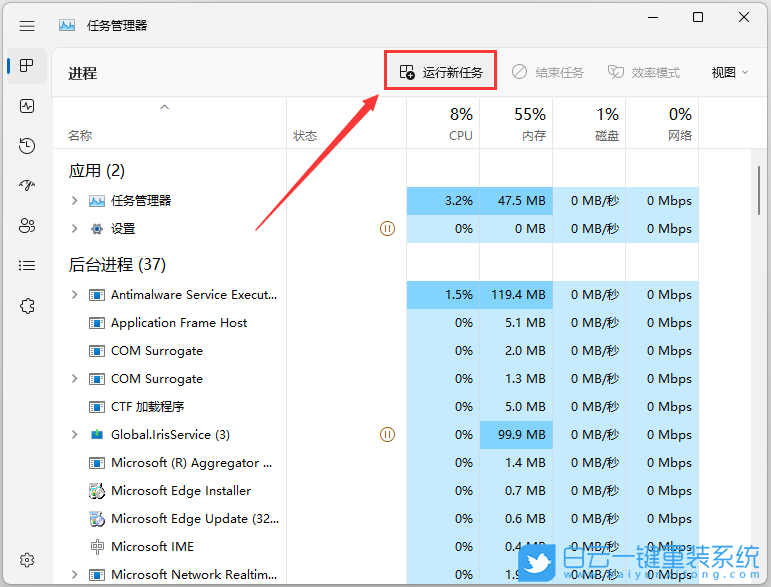Select the 设置 gear icon in list
Viewport: 771px width, 587px height.
click(97, 229)
